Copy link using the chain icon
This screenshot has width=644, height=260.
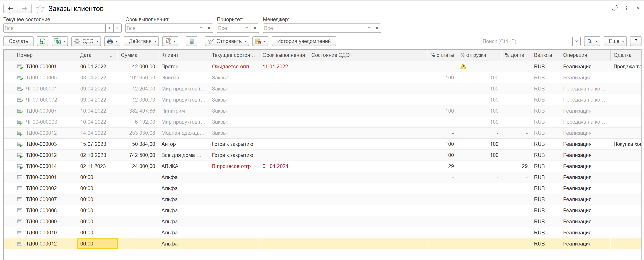pos(615,8)
